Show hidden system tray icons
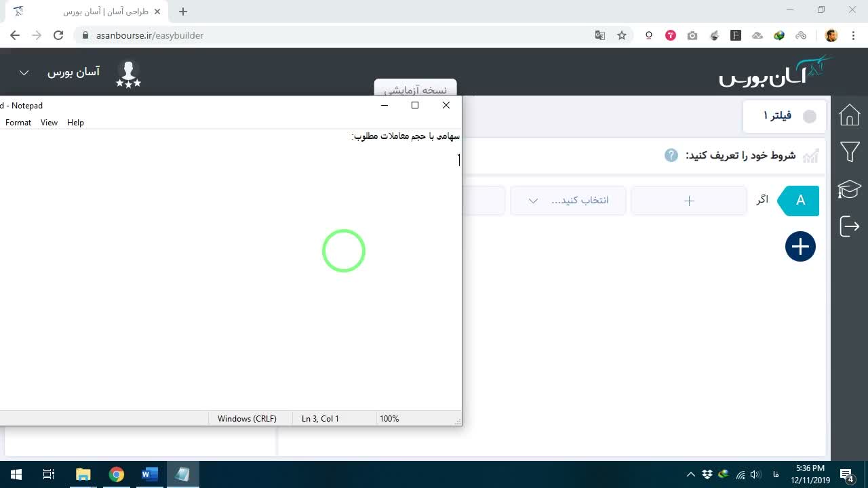Viewport: 868px width, 488px height. (x=691, y=474)
